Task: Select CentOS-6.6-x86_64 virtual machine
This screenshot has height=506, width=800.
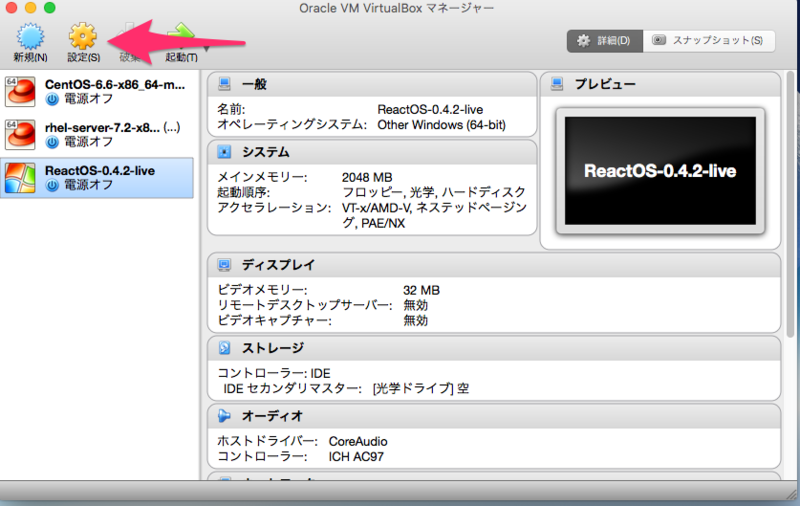Action: tap(97, 92)
